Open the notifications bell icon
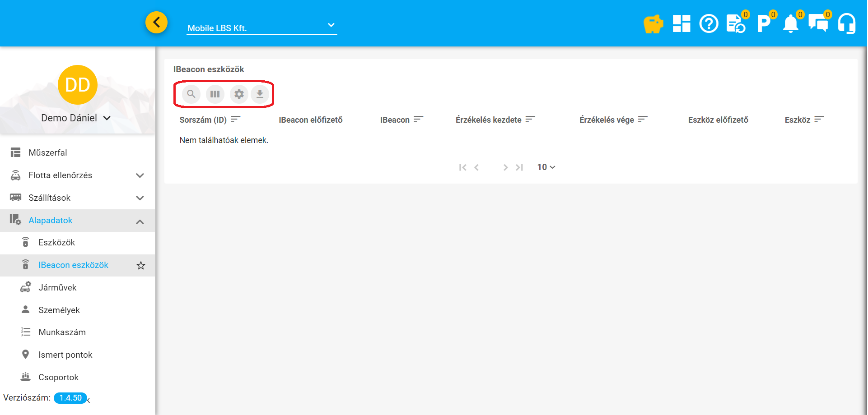The image size is (868, 415). pyautogui.click(x=790, y=24)
